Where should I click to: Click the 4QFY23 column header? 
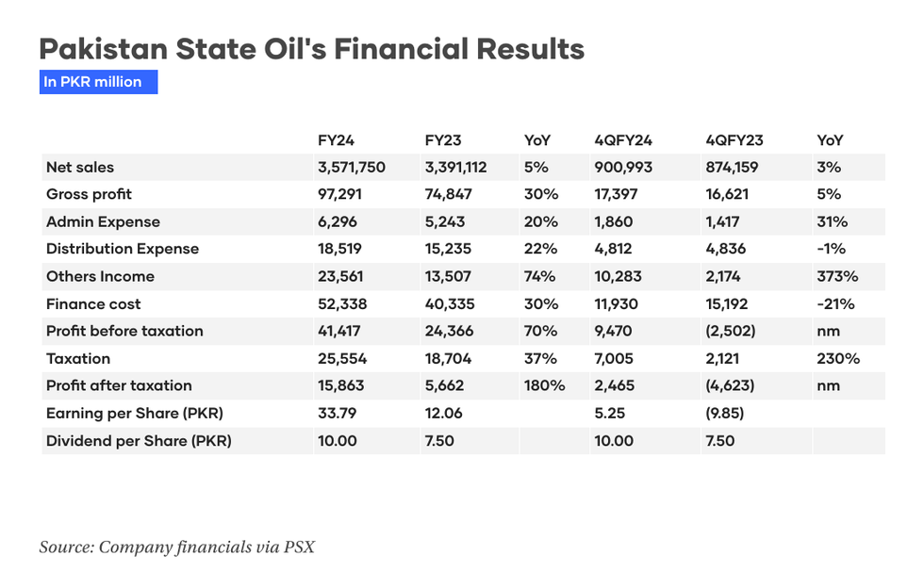[734, 140]
